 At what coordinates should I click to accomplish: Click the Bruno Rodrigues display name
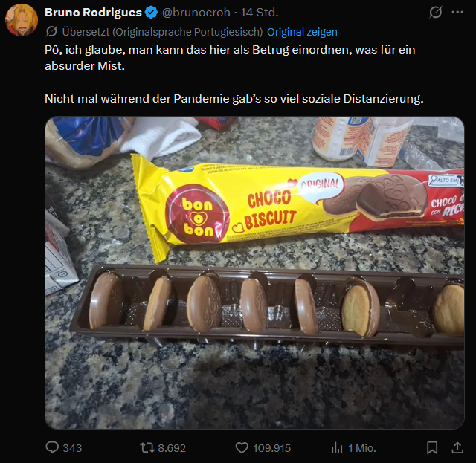tap(93, 13)
